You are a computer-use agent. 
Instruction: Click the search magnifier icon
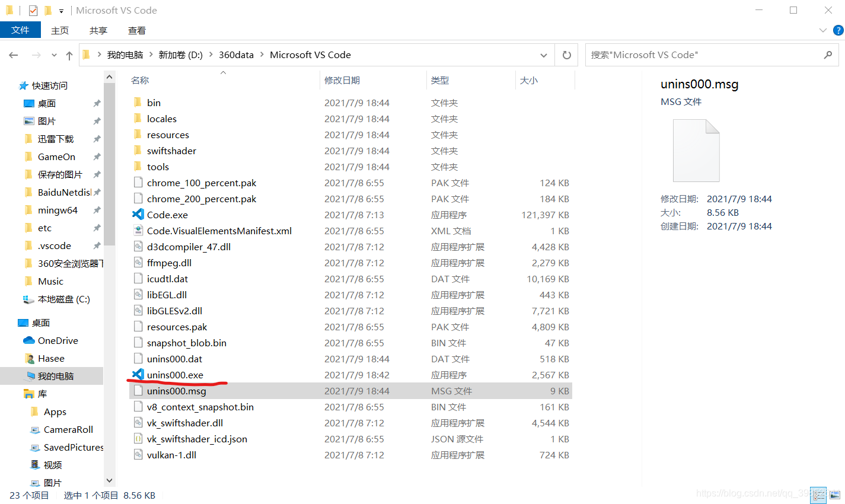(828, 55)
